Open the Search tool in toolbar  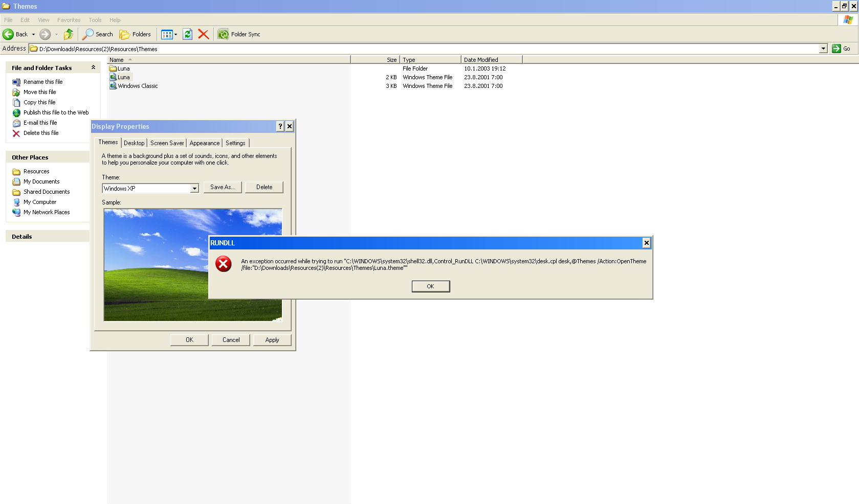coord(98,34)
